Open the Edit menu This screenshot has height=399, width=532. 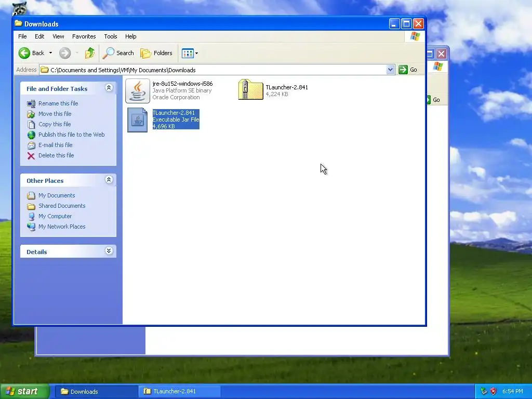point(39,36)
